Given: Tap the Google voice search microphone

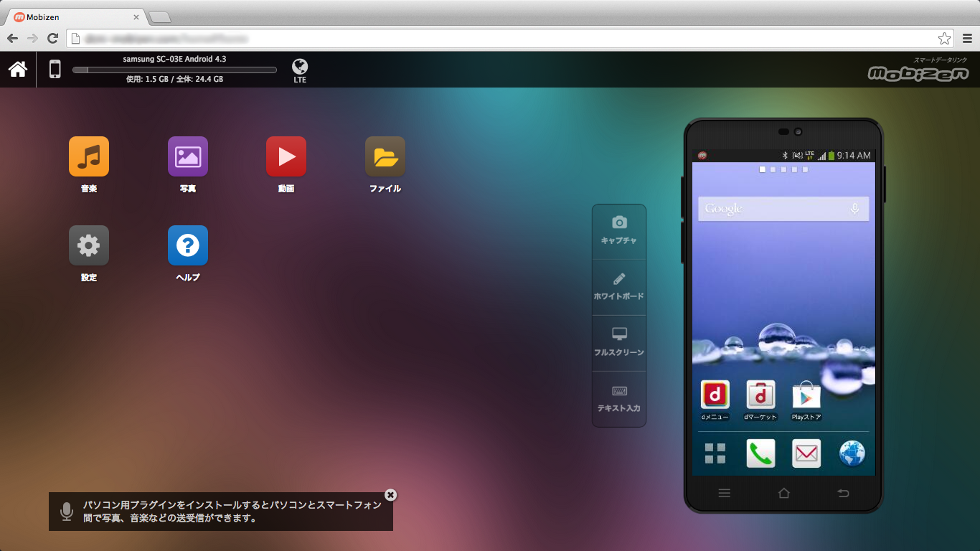Looking at the screenshot, I should pos(854,209).
